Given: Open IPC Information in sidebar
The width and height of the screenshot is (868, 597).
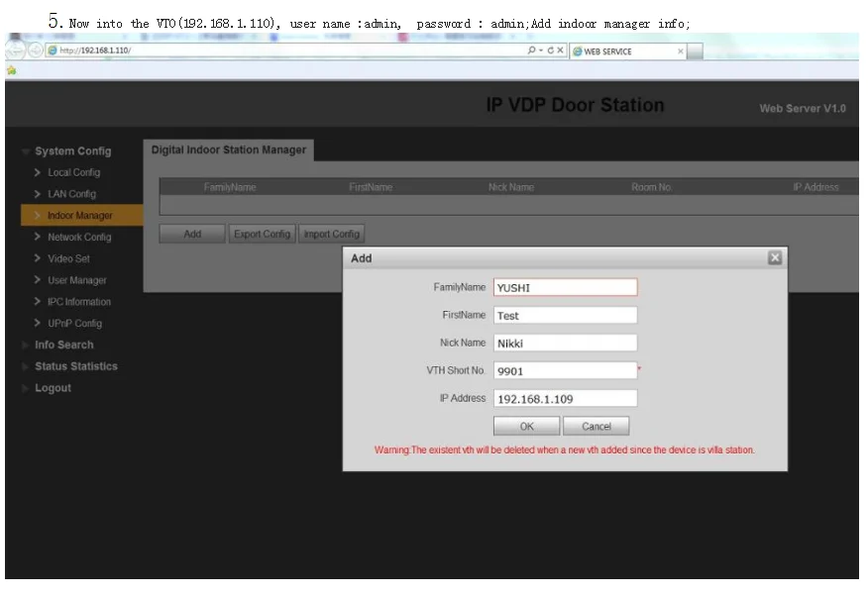Looking at the screenshot, I should 78,302.
